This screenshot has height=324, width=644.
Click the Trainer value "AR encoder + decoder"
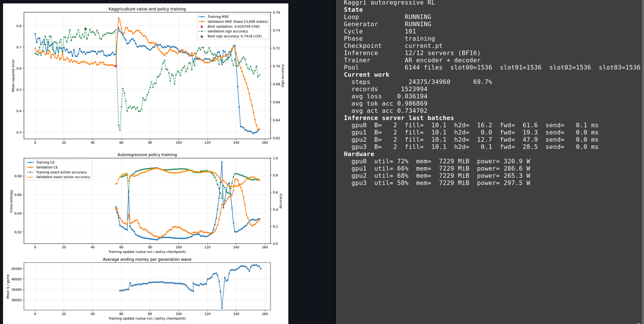(x=442, y=60)
